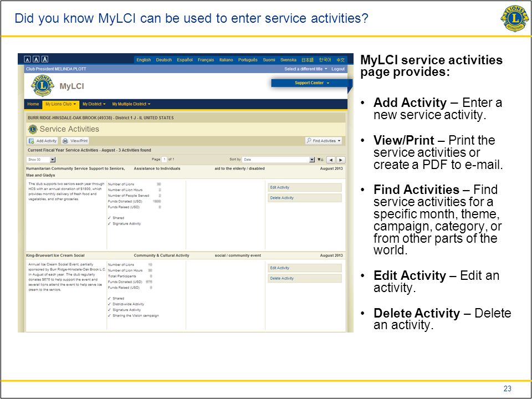Click the 'Community & Cultural Activity' category text
This screenshot has width=532, height=399.
point(161,255)
